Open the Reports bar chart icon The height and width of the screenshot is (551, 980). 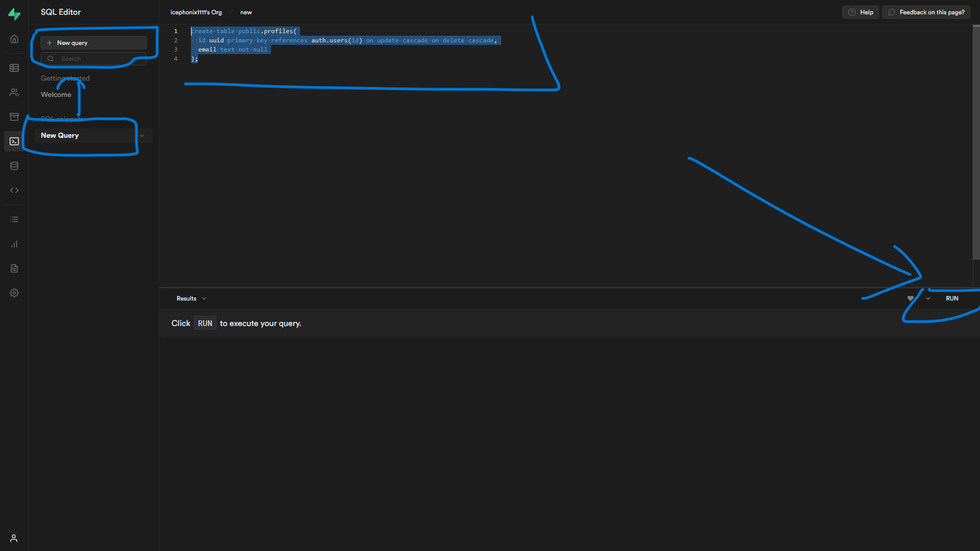[x=14, y=244]
